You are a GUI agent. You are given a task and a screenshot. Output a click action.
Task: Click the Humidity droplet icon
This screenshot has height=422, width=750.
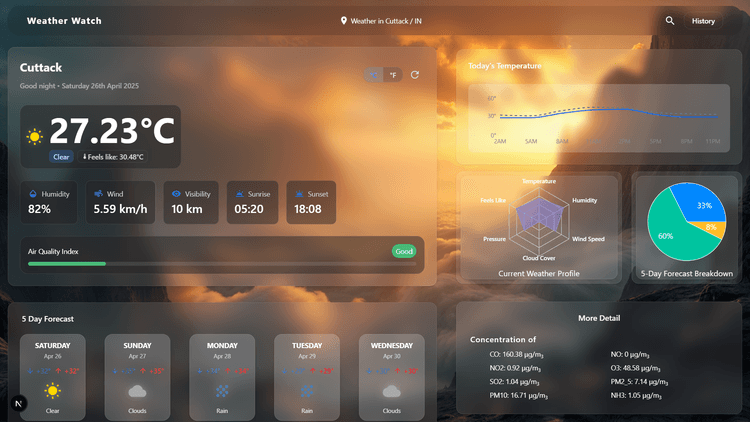pos(33,194)
